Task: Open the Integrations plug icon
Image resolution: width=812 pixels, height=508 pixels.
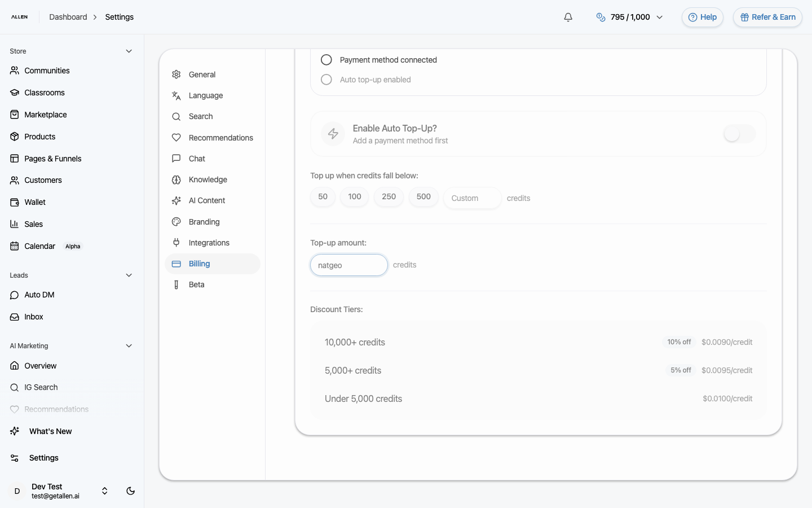Action: pyautogui.click(x=176, y=242)
